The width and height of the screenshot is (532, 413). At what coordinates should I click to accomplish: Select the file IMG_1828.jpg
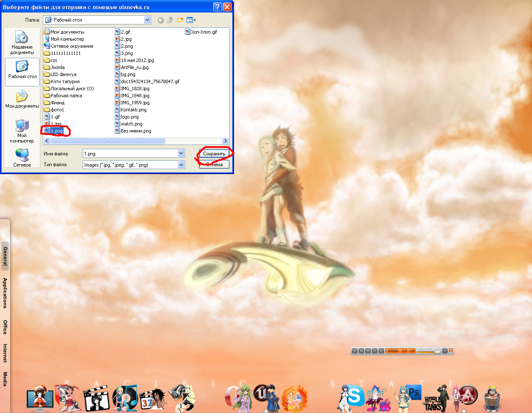point(132,88)
